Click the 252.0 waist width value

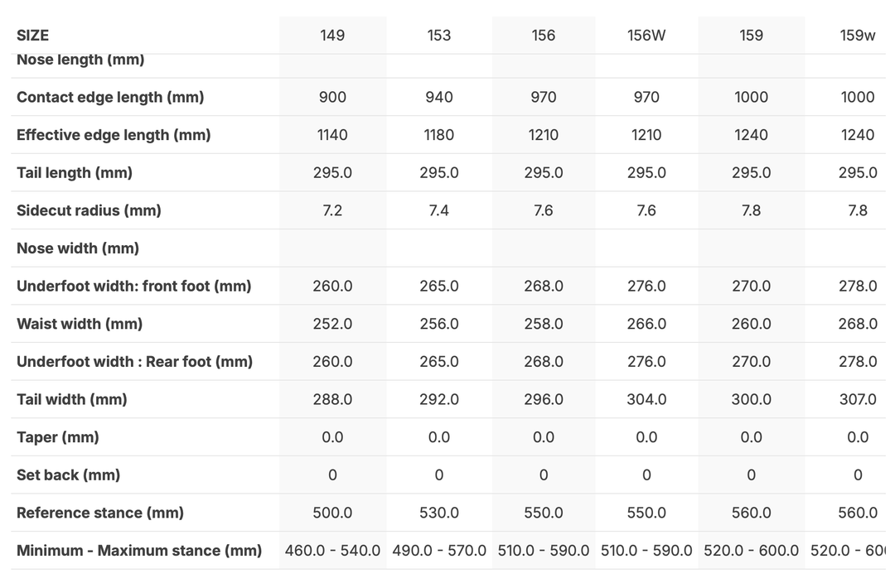332,324
